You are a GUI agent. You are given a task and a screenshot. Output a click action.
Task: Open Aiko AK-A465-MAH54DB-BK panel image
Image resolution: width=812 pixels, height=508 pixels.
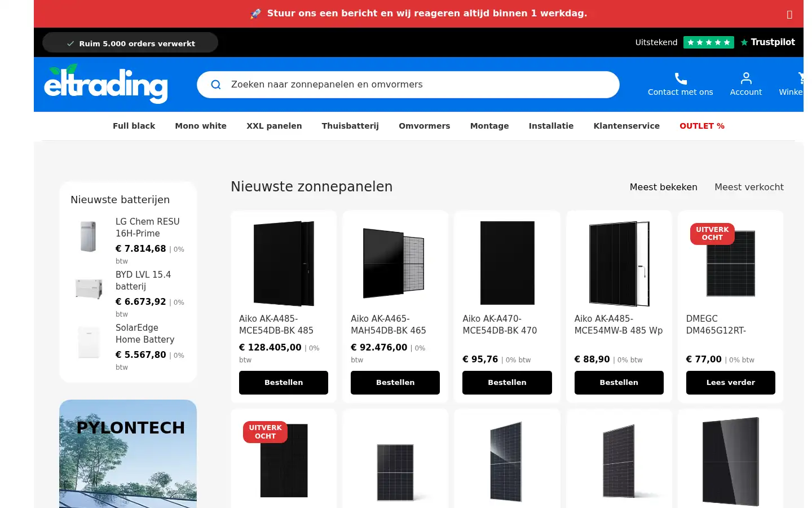[395, 263]
